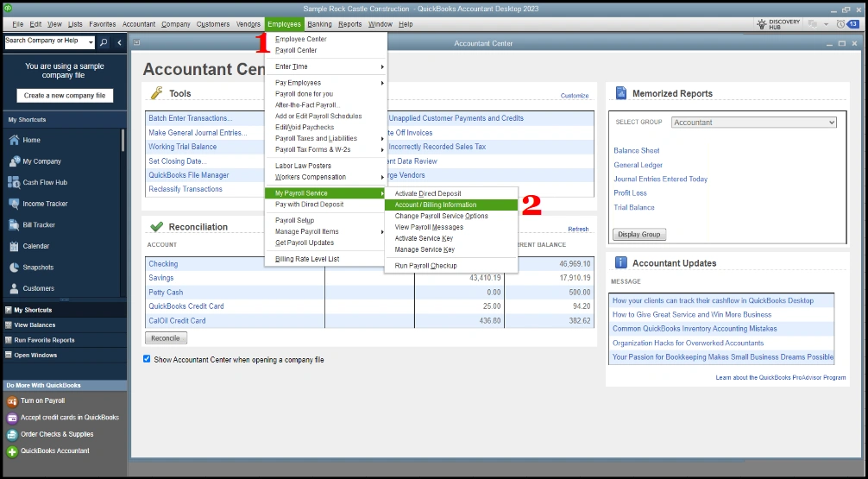Image resolution: width=868 pixels, height=479 pixels.
Task: Open the Banking menu
Action: pyautogui.click(x=319, y=24)
